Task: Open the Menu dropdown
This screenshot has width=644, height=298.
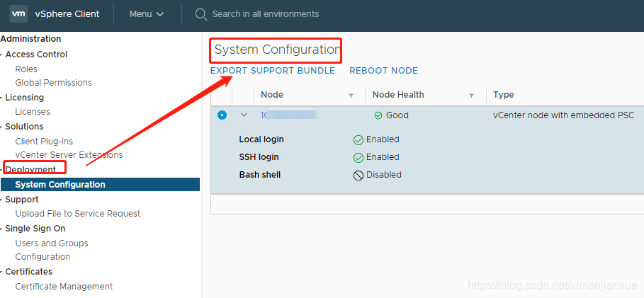Action: coord(147,14)
